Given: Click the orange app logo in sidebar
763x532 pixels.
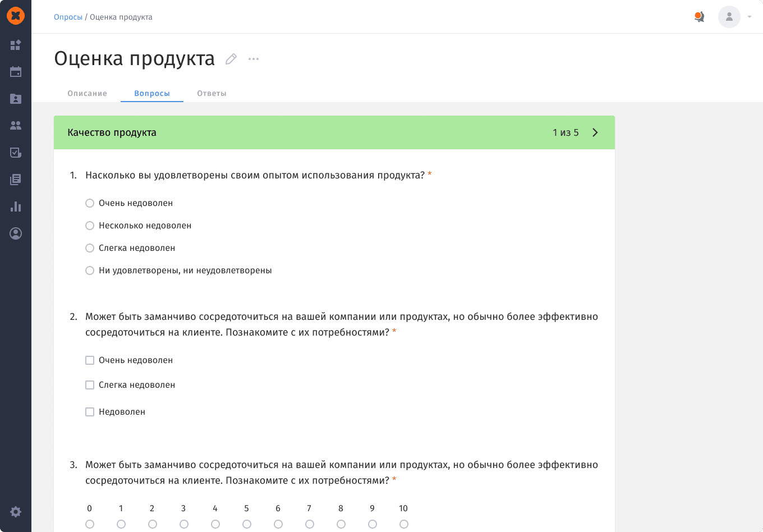Looking at the screenshot, I should click(16, 16).
